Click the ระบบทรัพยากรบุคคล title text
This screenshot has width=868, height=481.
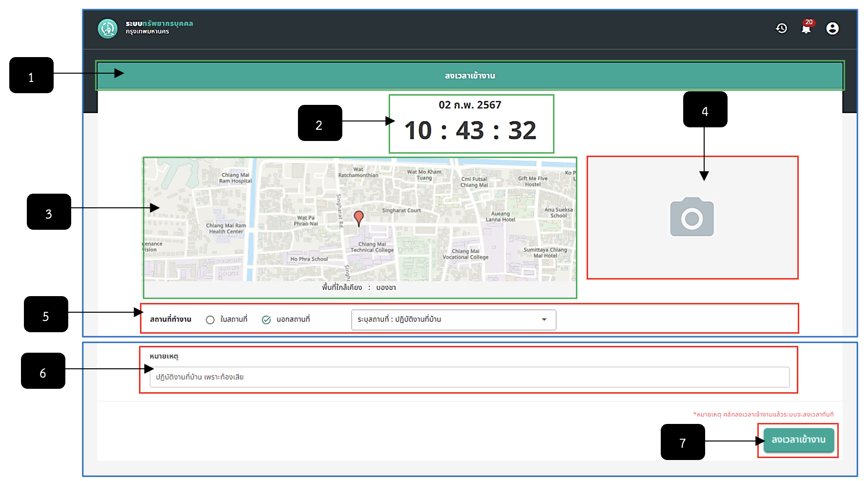tap(159, 23)
